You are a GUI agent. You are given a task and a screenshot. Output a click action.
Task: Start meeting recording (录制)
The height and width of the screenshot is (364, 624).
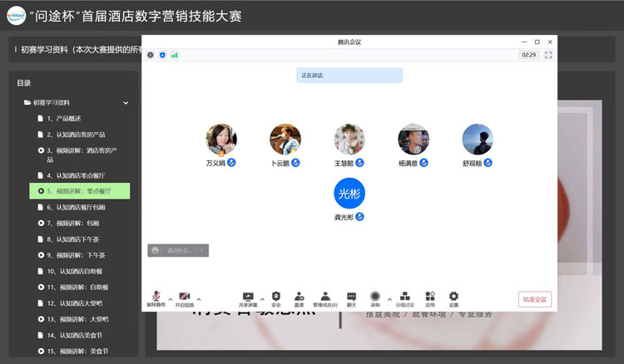[x=375, y=299]
